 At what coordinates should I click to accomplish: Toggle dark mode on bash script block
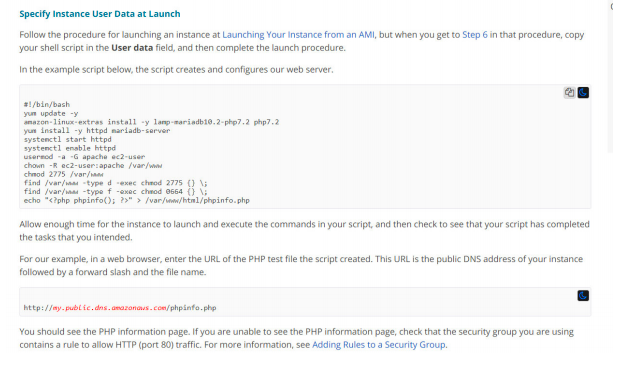(583, 93)
